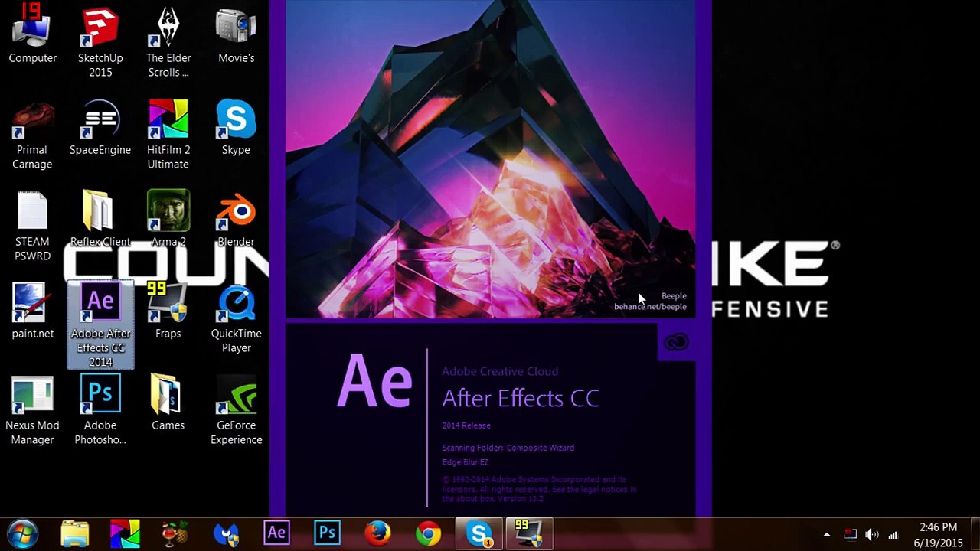Click the Show desktop strip beside the clock
This screenshot has height=551, width=980.
(975, 534)
